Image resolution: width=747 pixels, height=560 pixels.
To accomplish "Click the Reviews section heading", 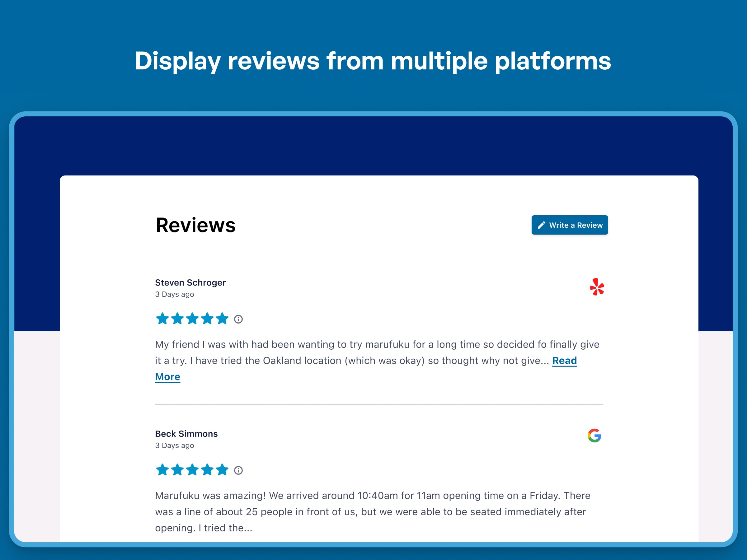I will pos(196,225).
